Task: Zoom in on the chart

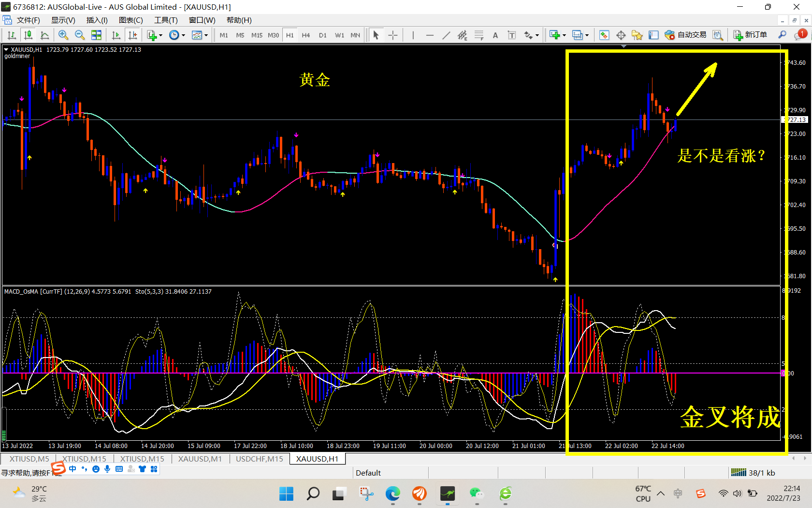Action: pos(63,35)
